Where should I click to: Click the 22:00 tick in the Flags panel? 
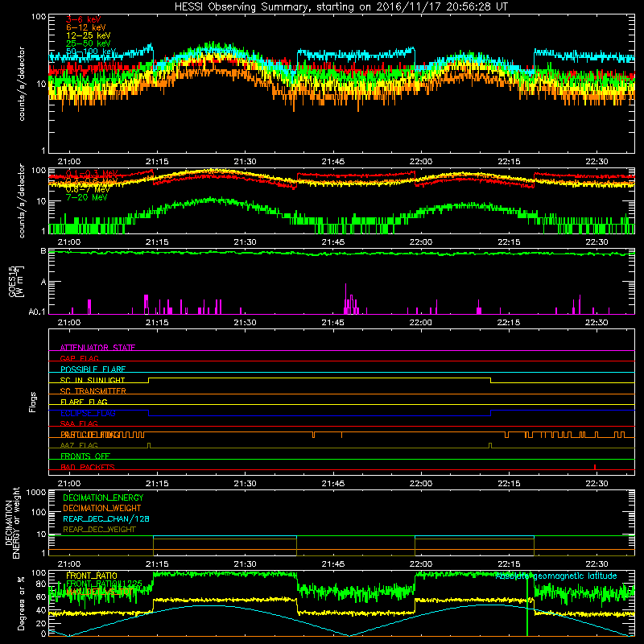421,484
